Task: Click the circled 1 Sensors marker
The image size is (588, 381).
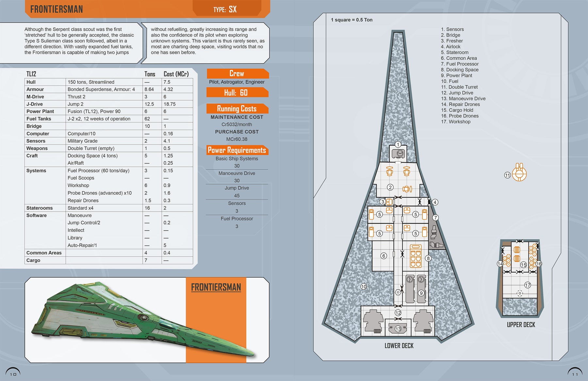Action: coord(398,145)
